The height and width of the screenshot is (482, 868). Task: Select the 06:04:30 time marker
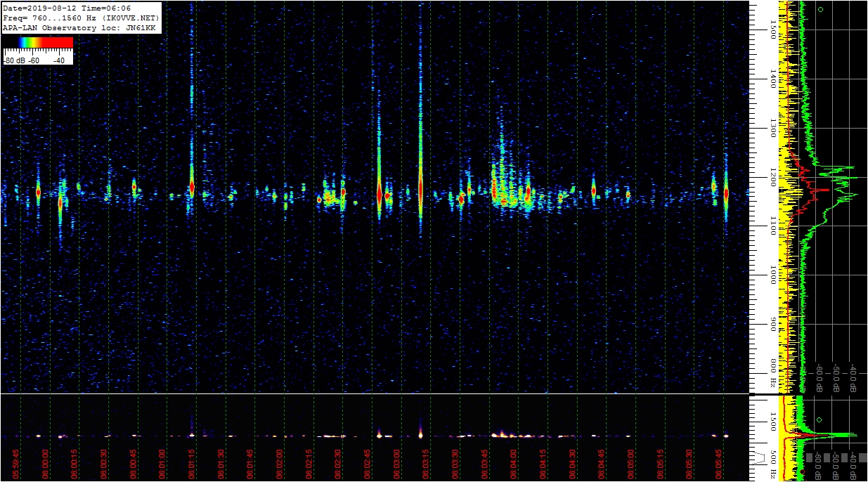coord(572,462)
